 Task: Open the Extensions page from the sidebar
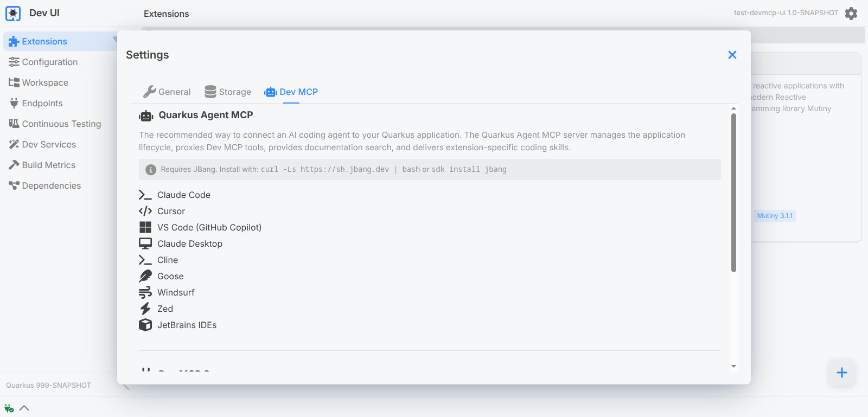pos(61,42)
